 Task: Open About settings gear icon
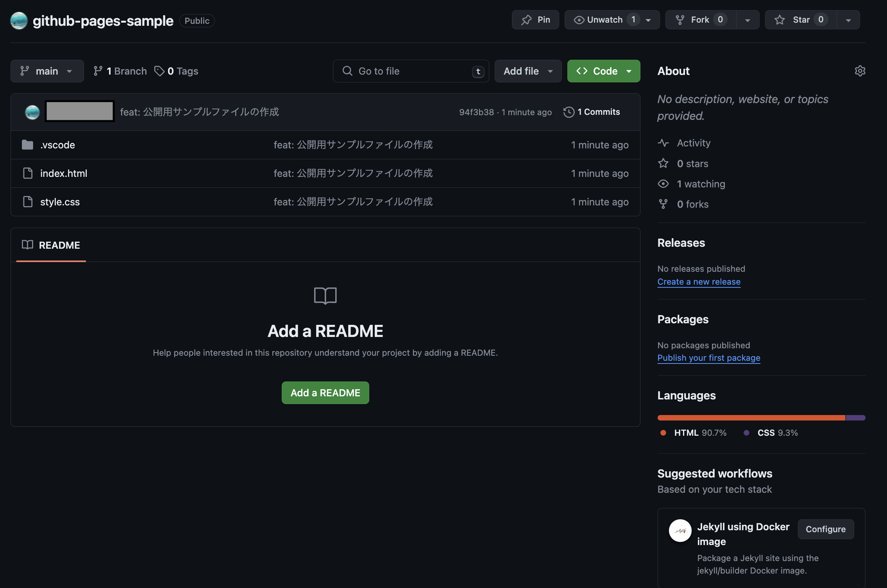click(860, 71)
